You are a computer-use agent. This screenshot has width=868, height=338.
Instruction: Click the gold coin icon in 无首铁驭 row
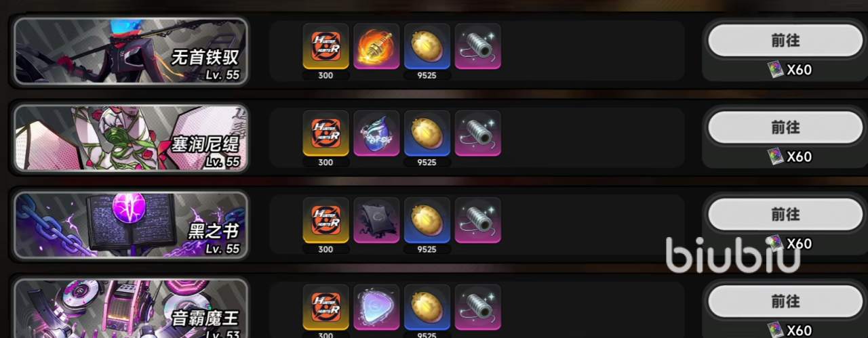(427, 46)
